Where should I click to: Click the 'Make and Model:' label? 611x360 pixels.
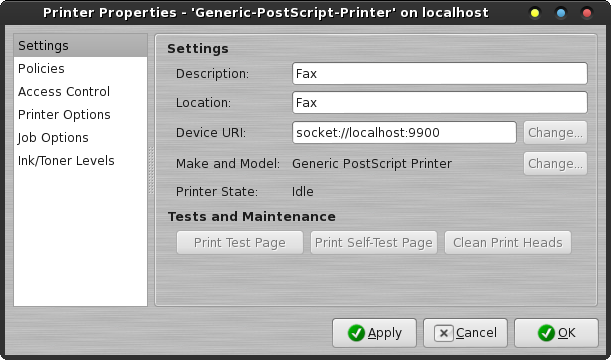point(228,164)
